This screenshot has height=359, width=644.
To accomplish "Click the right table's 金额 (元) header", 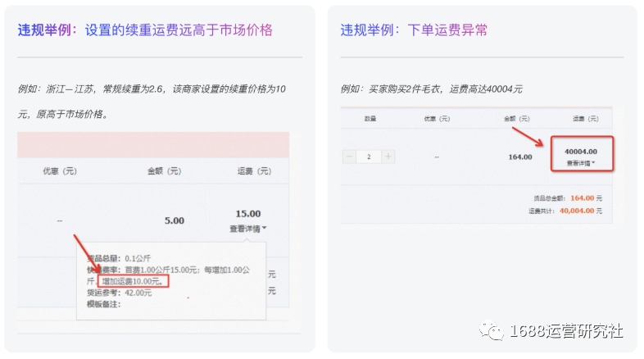I will (x=517, y=119).
